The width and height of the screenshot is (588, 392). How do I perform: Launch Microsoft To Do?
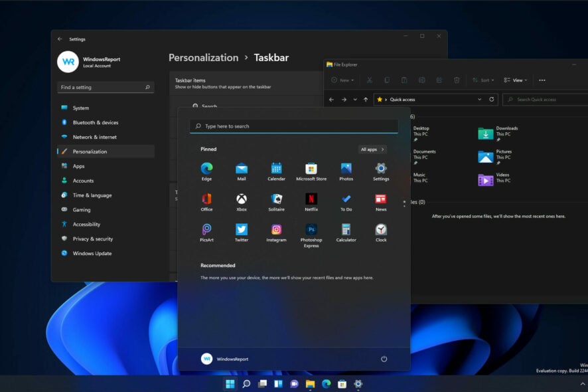point(346,199)
